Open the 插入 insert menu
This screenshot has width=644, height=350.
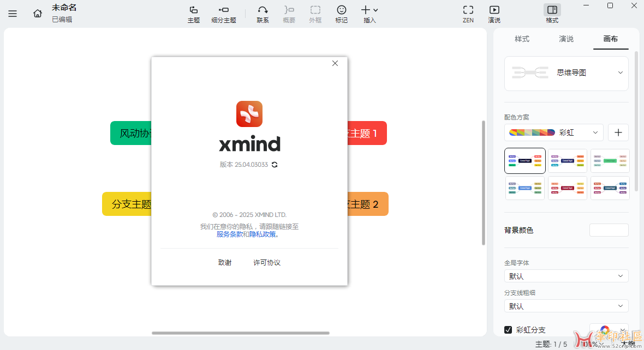[x=369, y=14]
